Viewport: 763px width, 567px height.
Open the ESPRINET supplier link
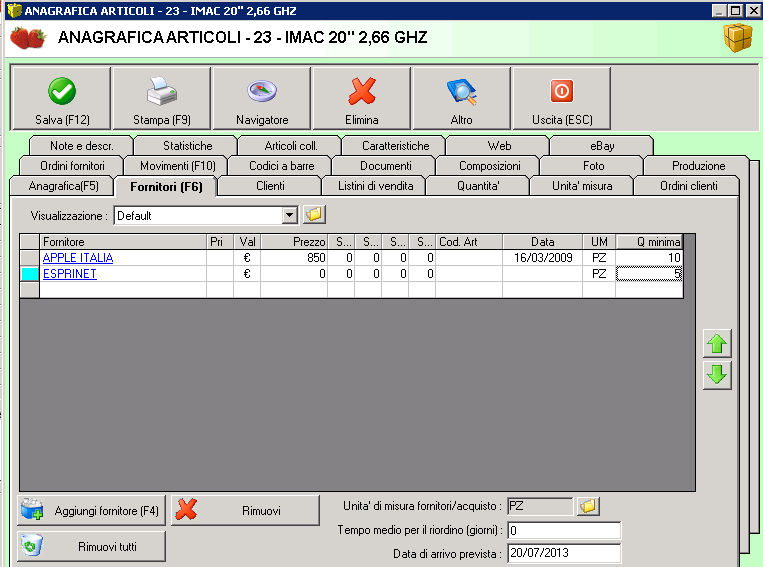pos(70,274)
